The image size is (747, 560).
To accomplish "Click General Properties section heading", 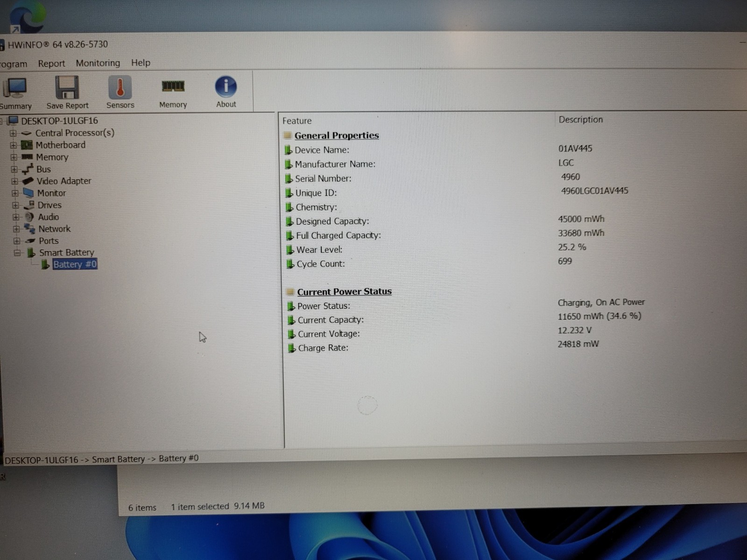I will tap(337, 136).
